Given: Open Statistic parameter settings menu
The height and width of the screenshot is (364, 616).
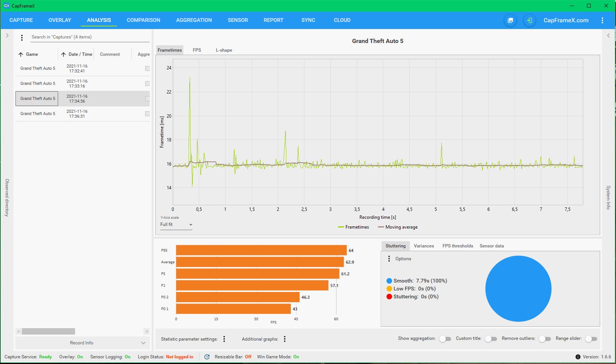Looking at the screenshot, I should (224, 339).
